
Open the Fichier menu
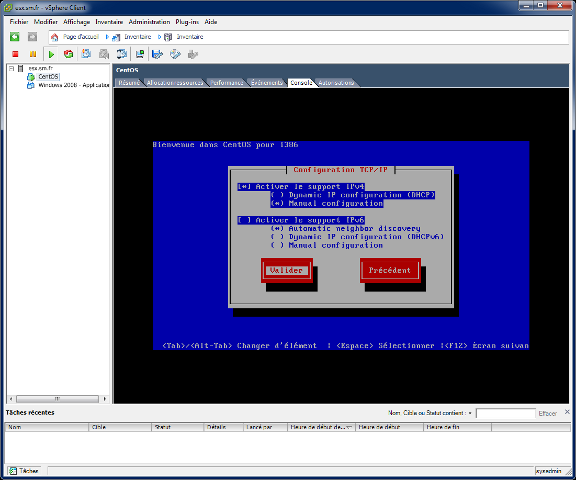point(19,22)
